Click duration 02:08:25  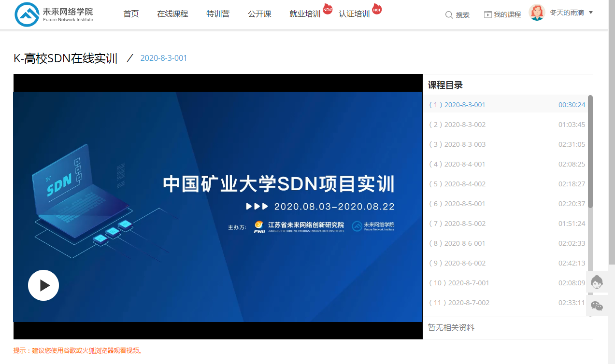point(572,164)
